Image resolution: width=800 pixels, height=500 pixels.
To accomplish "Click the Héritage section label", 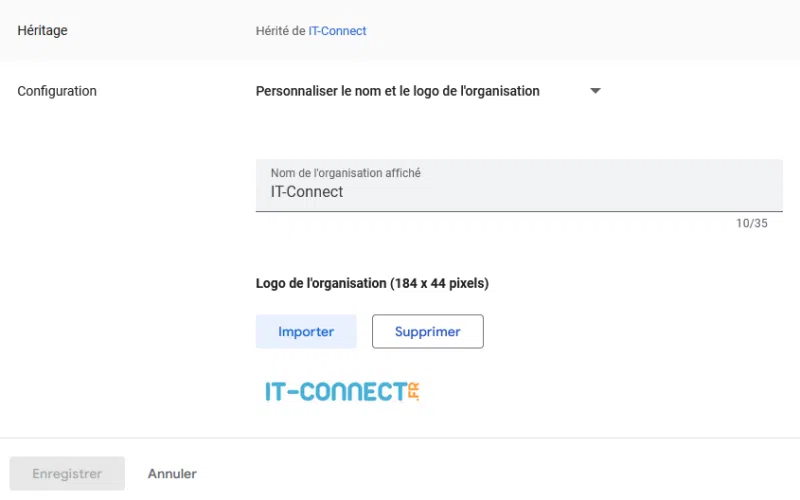I will pyautogui.click(x=42, y=31).
